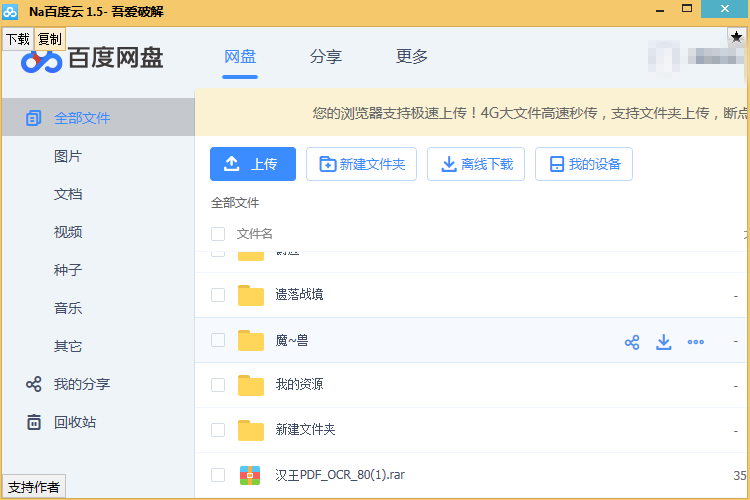
Task: Open the 遗落战境 folder
Action: click(x=299, y=295)
